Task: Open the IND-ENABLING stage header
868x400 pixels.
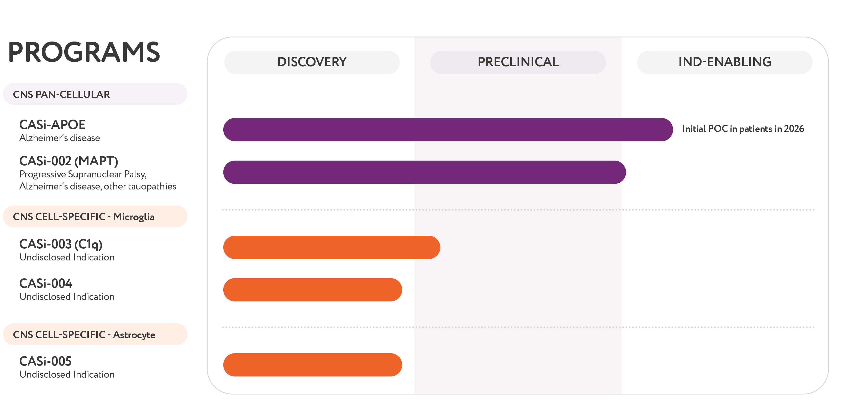Action: point(724,62)
